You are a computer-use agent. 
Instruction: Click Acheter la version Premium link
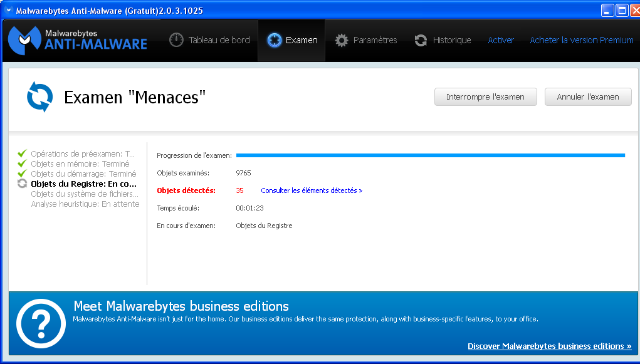coord(582,40)
